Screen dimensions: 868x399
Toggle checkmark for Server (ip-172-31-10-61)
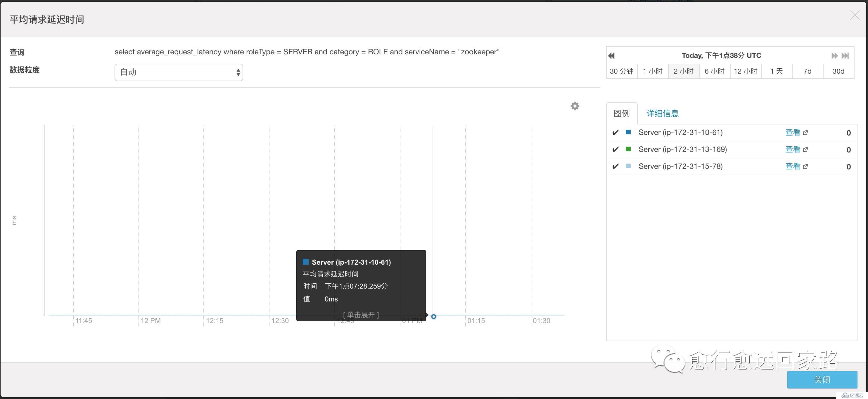[x=615, y=132]
